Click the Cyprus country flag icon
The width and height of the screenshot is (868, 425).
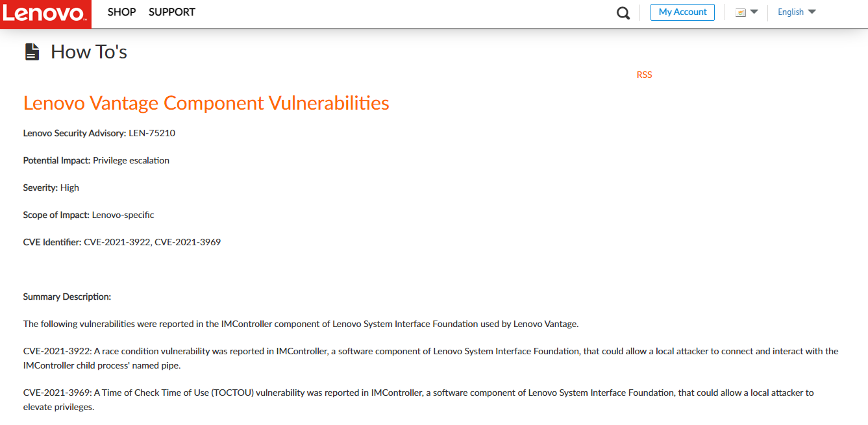(x=740, y=12)
